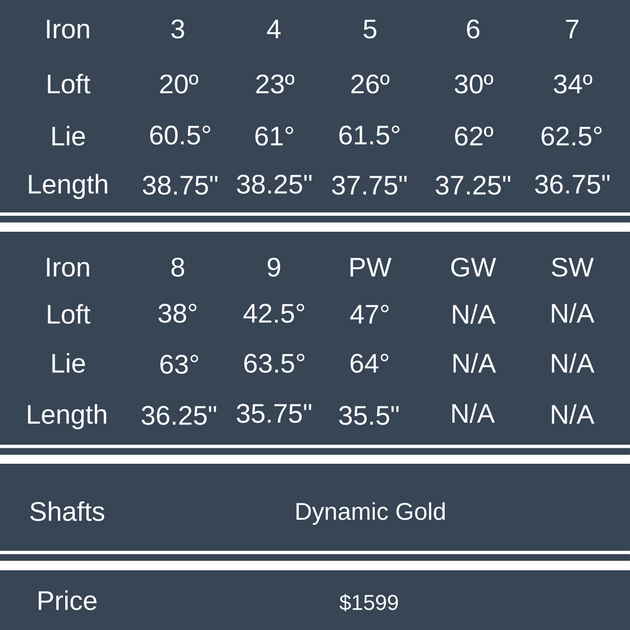Click the Shafts row label

[67, 512]
